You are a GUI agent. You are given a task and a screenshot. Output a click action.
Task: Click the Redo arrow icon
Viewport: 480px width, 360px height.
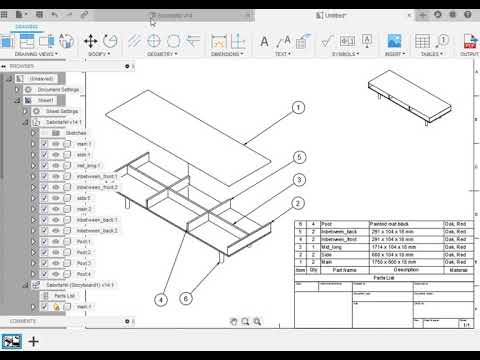point(69,14)
